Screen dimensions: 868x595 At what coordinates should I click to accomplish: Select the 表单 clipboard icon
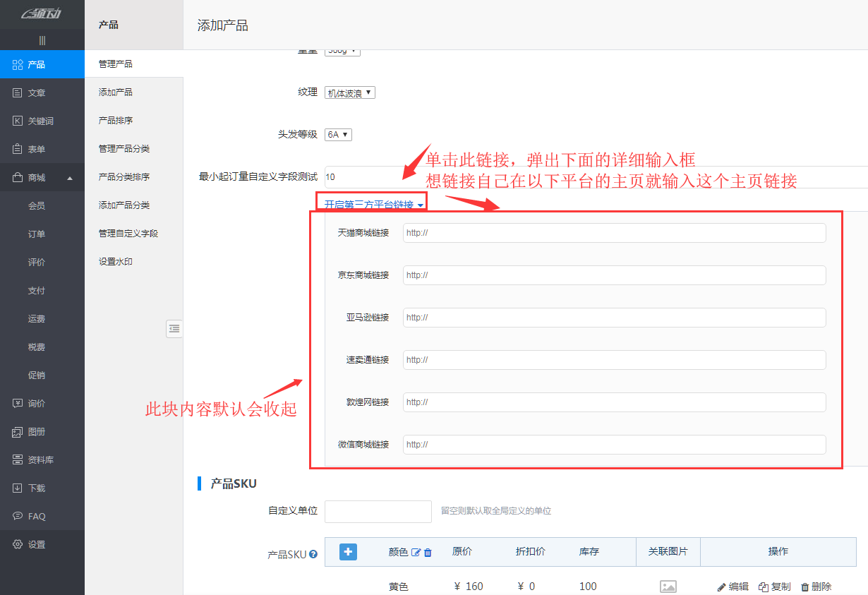pos(17,149)
